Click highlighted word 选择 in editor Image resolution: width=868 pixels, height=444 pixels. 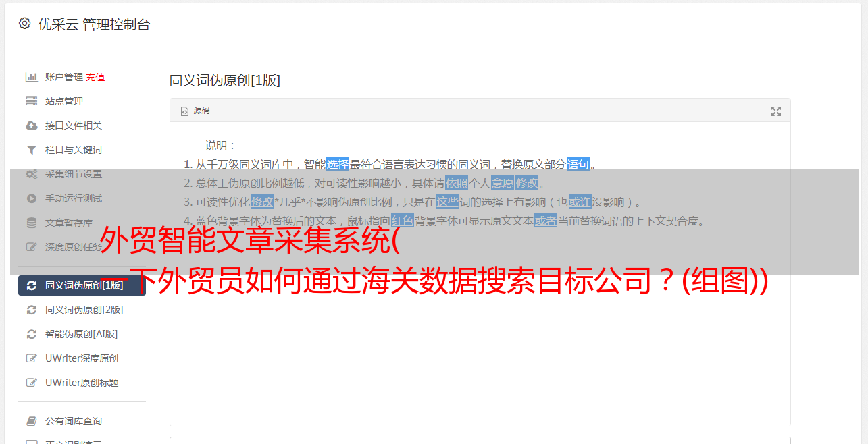pyautogui.click(x=338, y=164)
